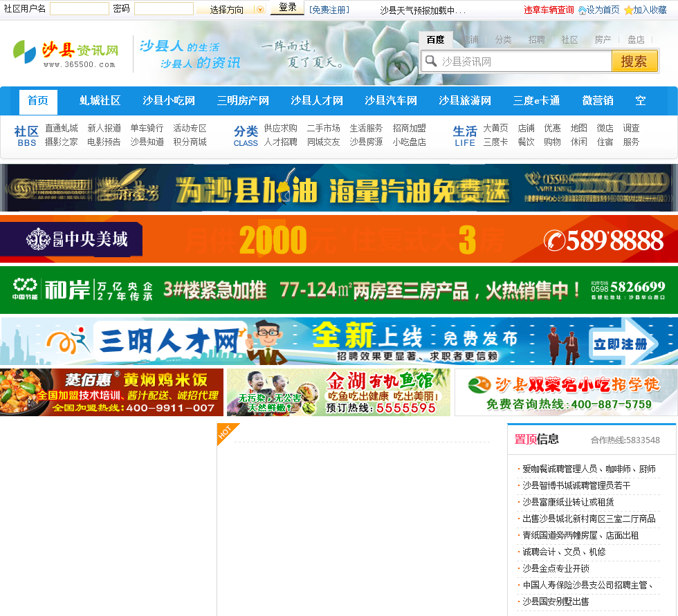The width and height of the screenshot is (678, 616).
Task: Open the 沙县双荣名小吃招学徒 ad
Action: coord(566,392)
